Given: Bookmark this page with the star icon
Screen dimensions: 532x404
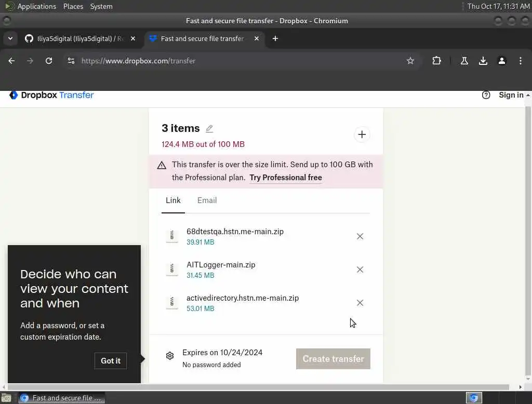Looking at the screenshot, I should pyautogui.click(x=410, y=61).
